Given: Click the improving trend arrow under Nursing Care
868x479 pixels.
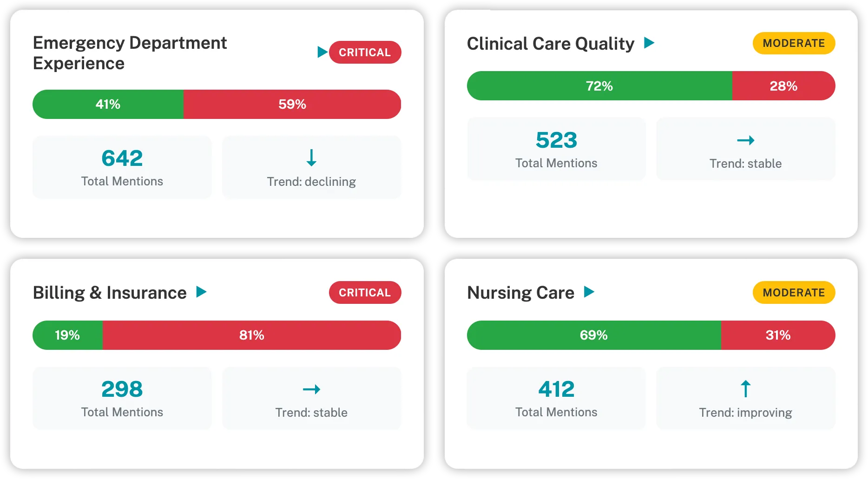Looking at the screenshot, I should tap(745, 389).
